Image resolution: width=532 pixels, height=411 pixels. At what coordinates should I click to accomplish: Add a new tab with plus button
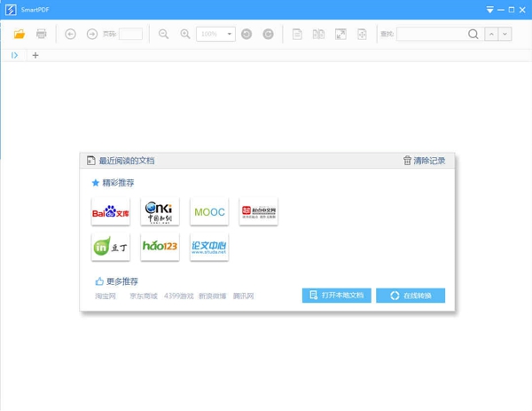point(35,55)
